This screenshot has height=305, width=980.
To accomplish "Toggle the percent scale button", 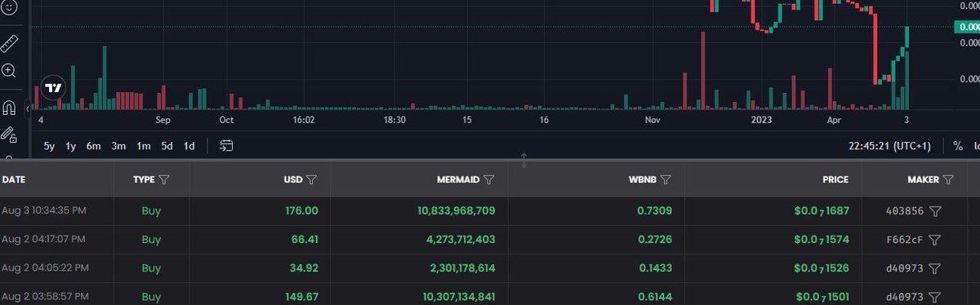I will click(x=958, y=146).
